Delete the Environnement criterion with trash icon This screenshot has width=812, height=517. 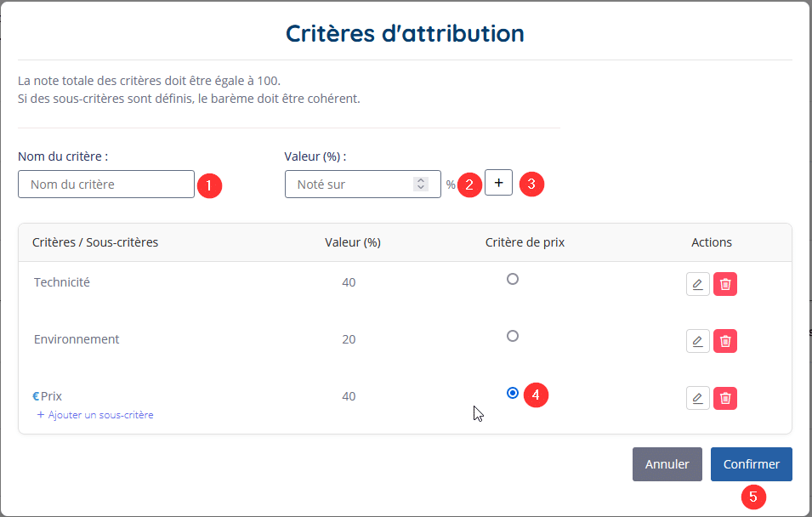click(725, 341)
